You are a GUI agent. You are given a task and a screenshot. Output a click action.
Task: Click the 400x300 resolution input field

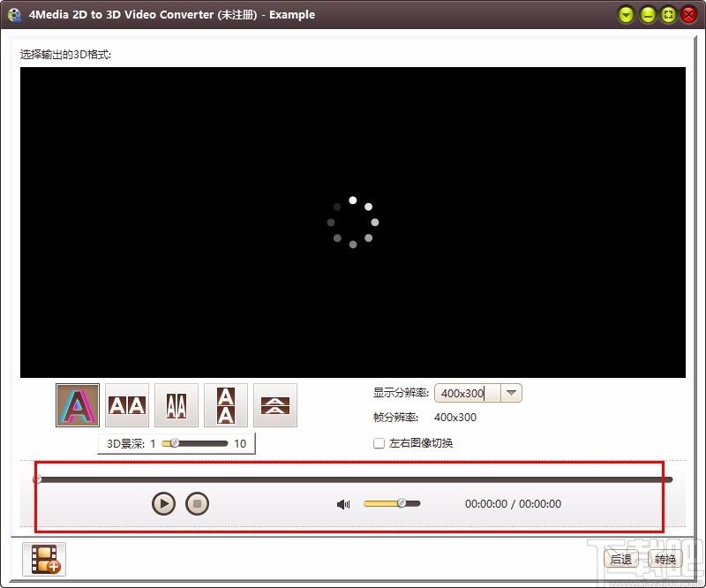click(x=468, y=393)
